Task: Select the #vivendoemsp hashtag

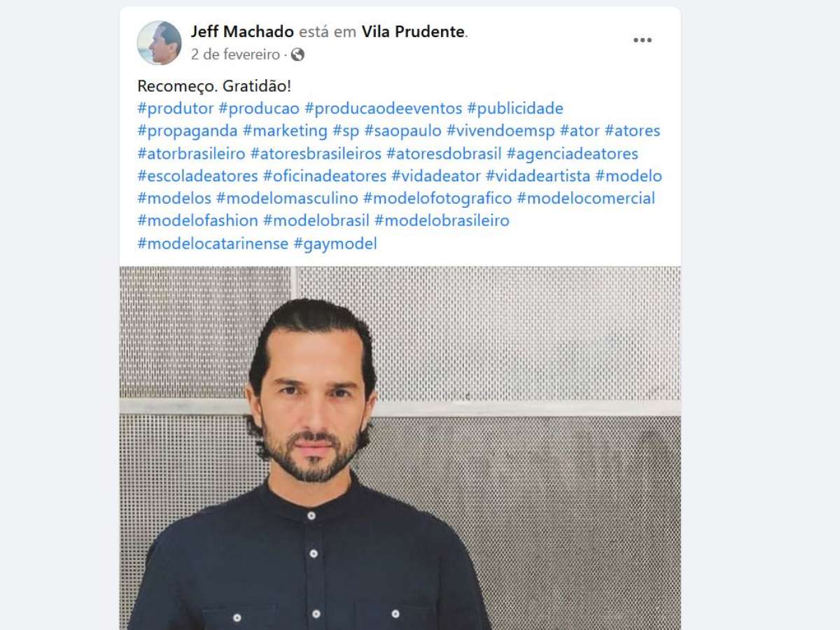Action: point(500,131)
